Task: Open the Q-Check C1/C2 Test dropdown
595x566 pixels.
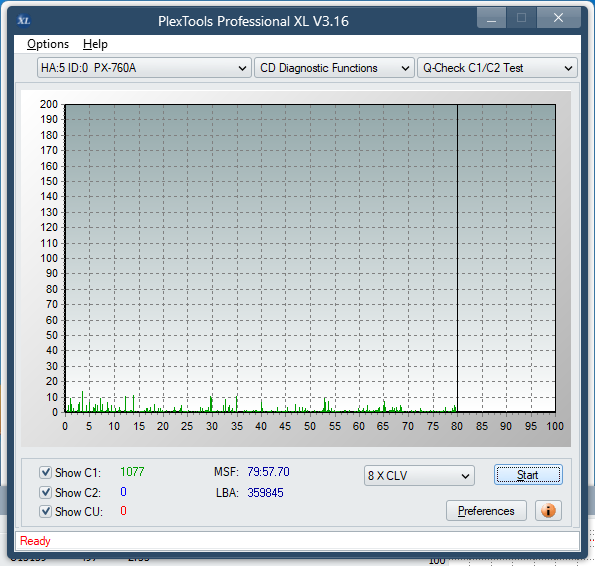Action: click(497, 68)
